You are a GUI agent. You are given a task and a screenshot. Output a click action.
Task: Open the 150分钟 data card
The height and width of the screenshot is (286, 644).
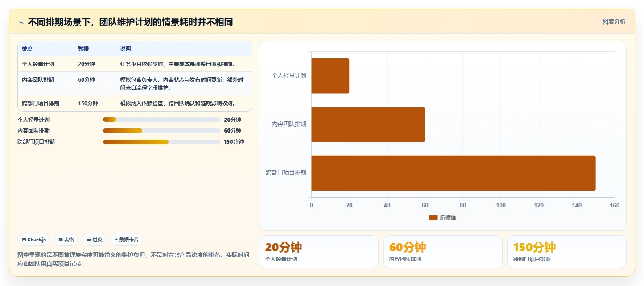566,252
